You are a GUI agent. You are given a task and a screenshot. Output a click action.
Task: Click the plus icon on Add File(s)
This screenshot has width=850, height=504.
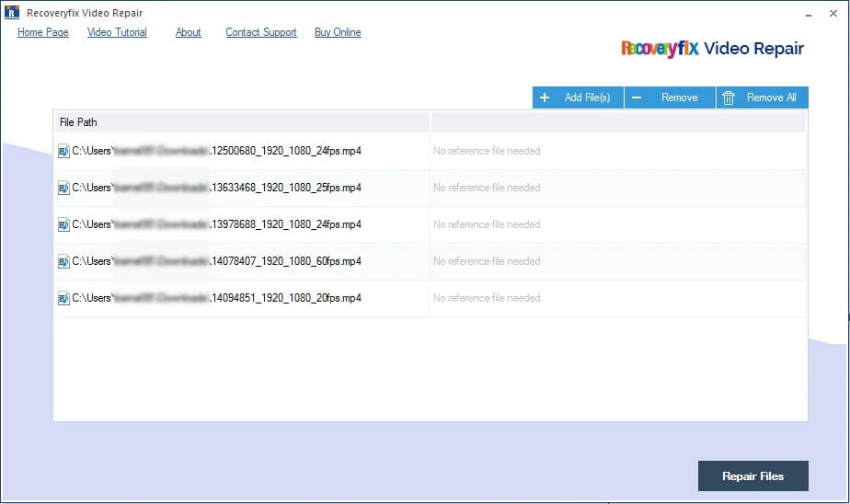pos(545,97)
